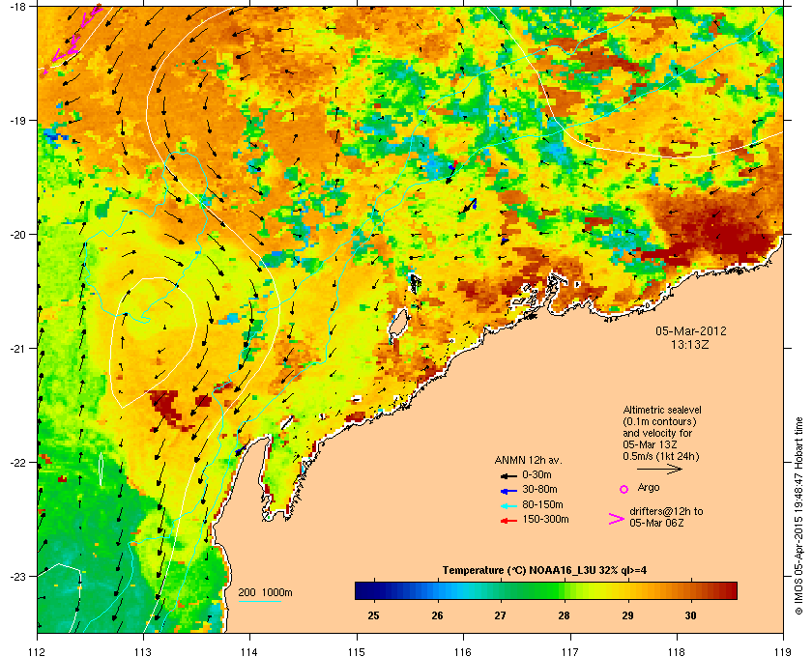Click the 'ANMN 12h av.' legend heading
Screen dimensions: 812x657
tap(528, 460)
